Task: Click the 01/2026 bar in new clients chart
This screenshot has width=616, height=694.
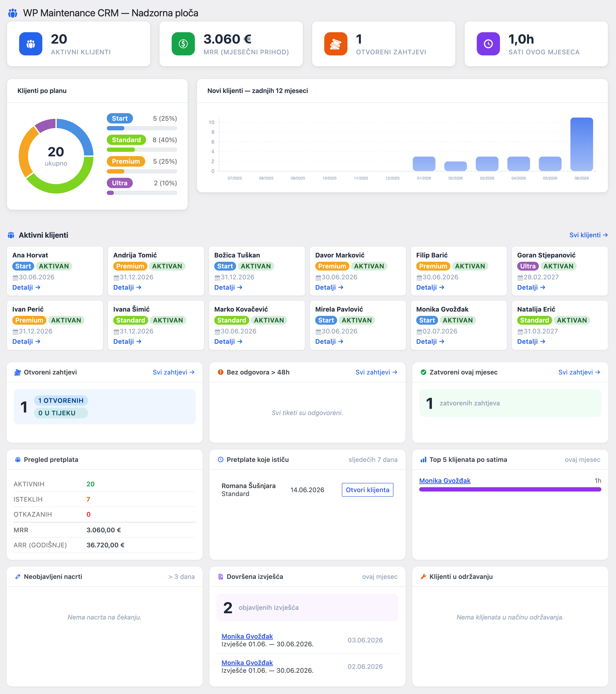Action: 424,164
